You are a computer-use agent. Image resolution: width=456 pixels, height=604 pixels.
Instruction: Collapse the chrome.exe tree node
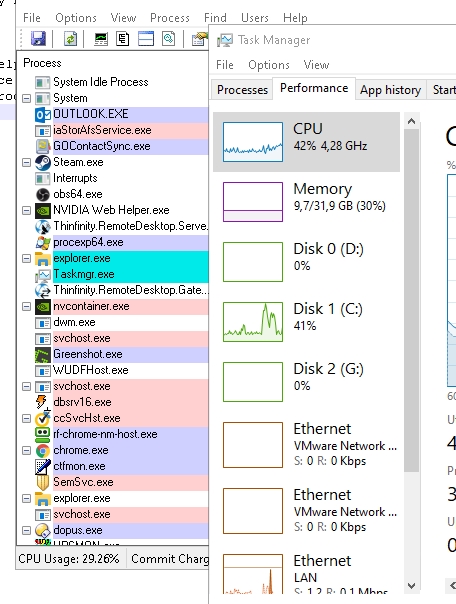point(26,451)
